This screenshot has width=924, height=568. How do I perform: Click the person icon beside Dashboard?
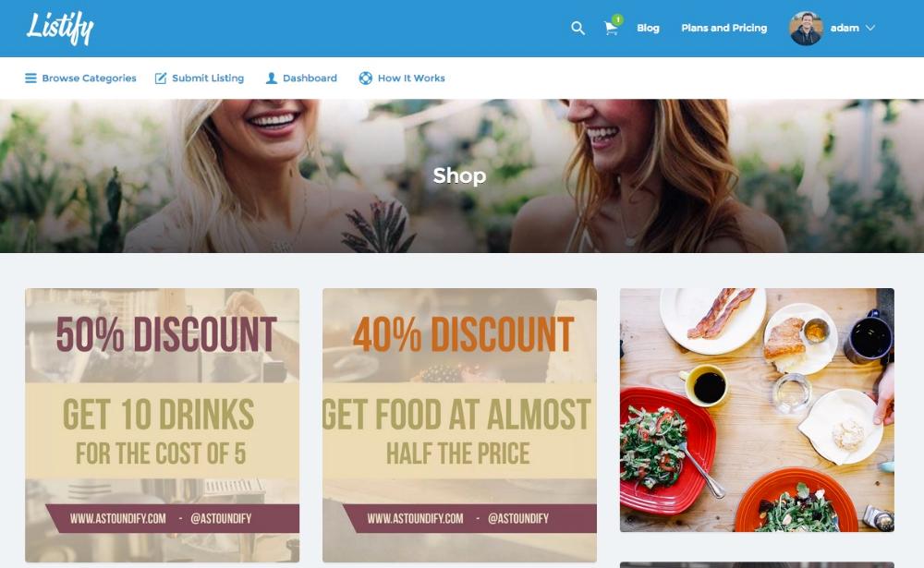[x=271, y=78]
